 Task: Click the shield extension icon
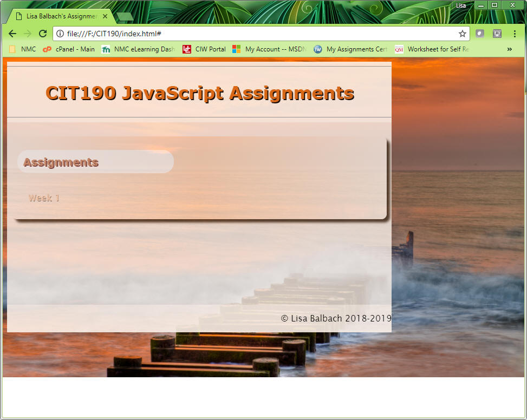click(480, 34)
